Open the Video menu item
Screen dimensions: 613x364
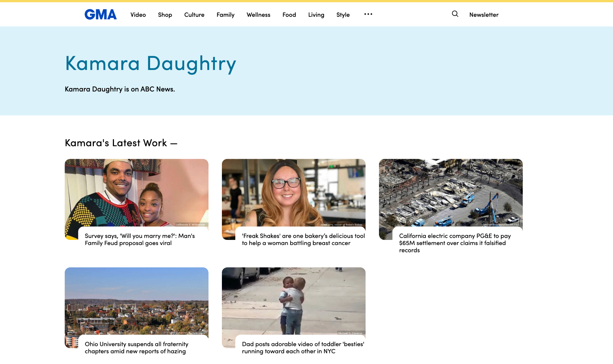[138, 15]
